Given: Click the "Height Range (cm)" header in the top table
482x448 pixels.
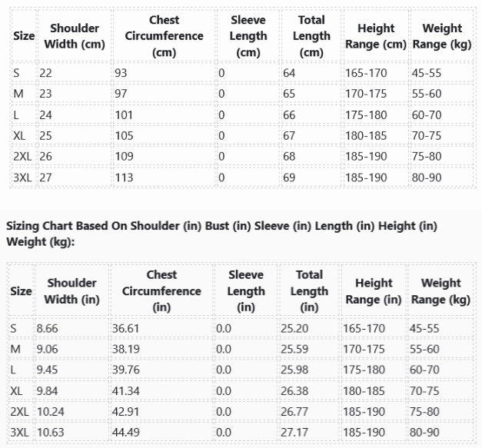Looking at the screenshot, I should (375, 36).
